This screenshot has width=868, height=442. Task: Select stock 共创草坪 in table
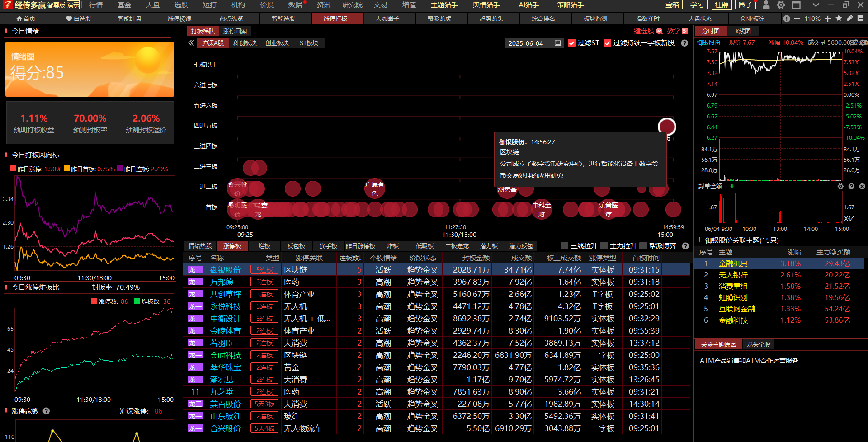pos(226,294)
